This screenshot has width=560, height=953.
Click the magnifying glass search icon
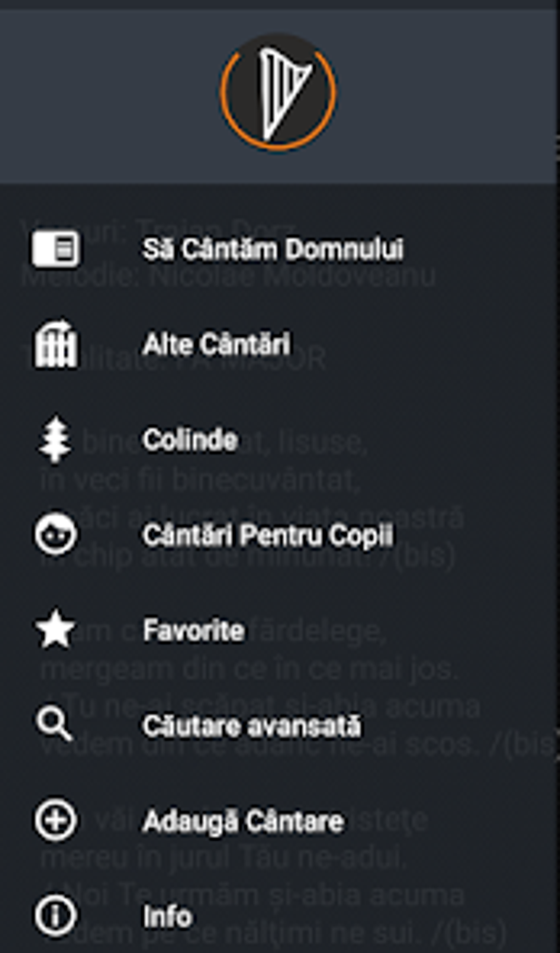coord(54,724)
